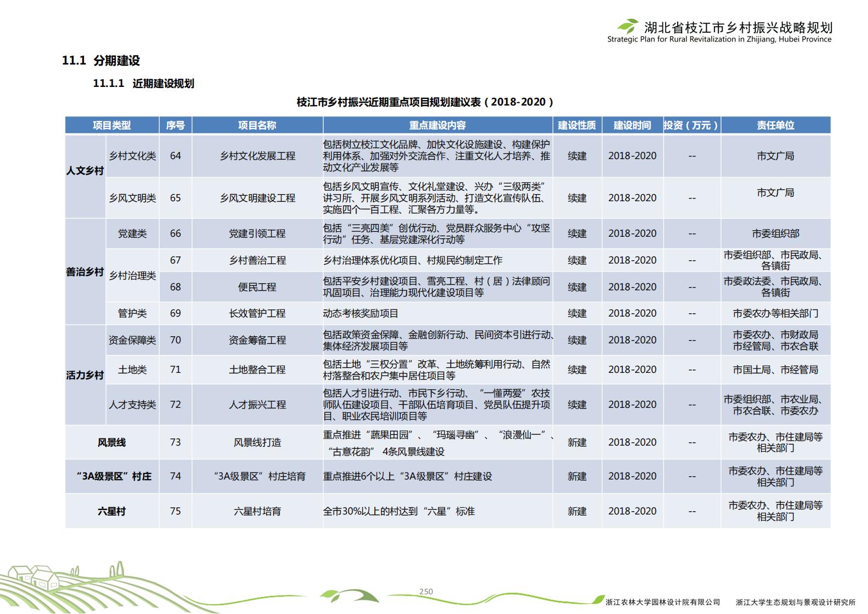Click footer text '浙江大学生态规划与景观设计研究所'
The height and width of the screenshot is (614, 868).
pyautogui.click(x=795, y=602)
